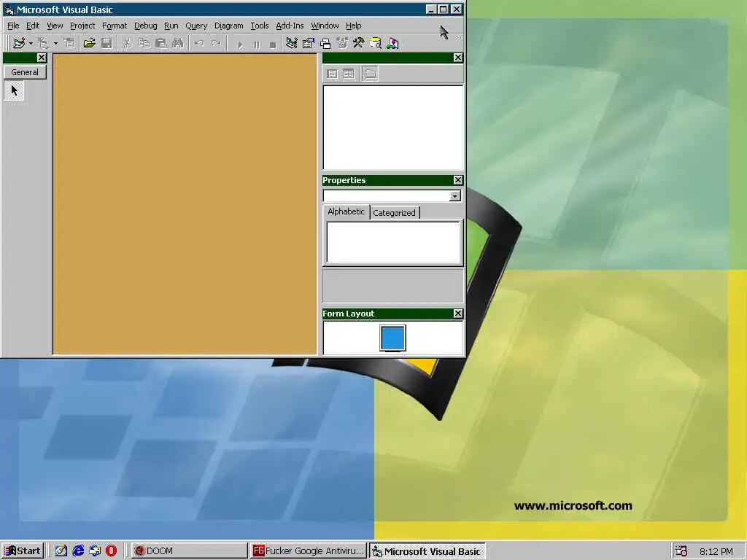Switch to DOOM in the taskbar
Image resolution: width=747 pixels, height=560 pixels.
(189, 551)
